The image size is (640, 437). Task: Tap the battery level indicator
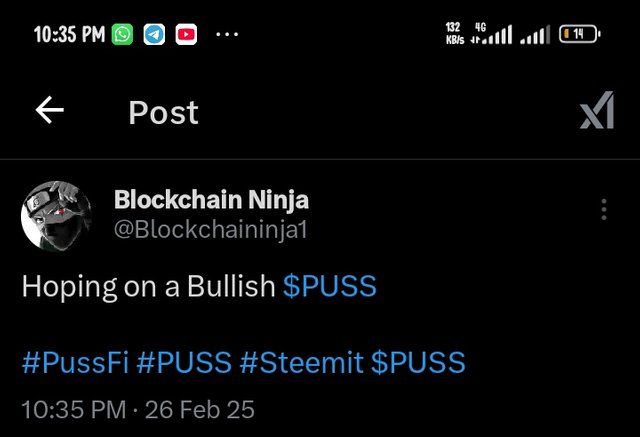pos(578,35)
